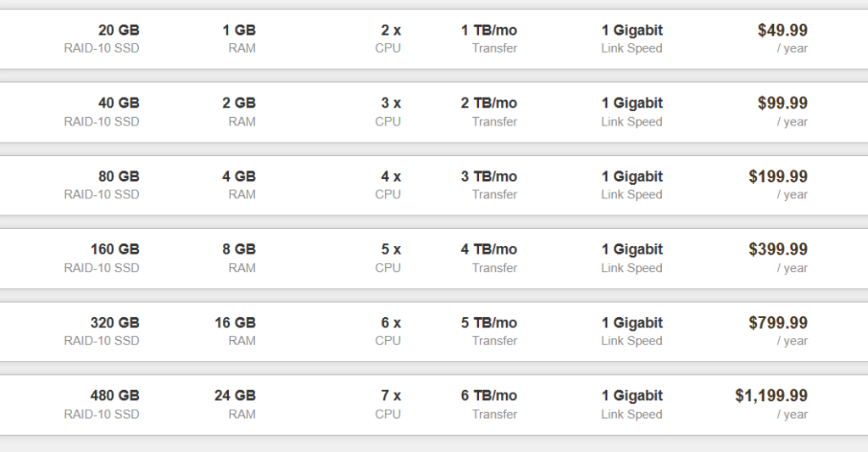This screenshot has width=868, height=452.
Task: Select the $49.99 per year plan price
Action: point(782,38)
